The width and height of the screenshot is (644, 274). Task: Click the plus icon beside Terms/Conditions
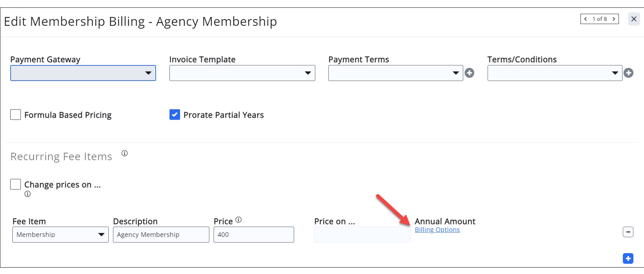tap(628, 73)
